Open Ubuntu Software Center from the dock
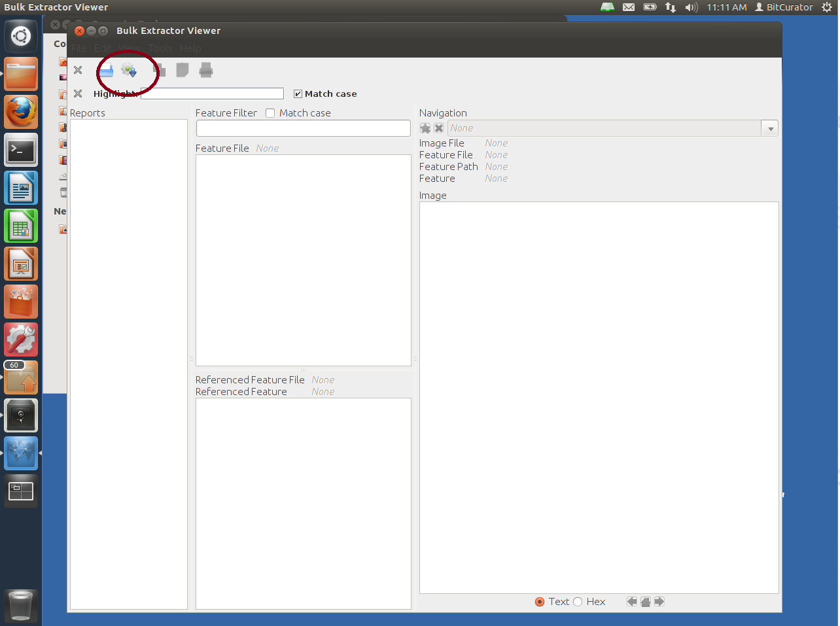Screen dimensions: 840x626 pyautogui.click(x=21, y=302)
